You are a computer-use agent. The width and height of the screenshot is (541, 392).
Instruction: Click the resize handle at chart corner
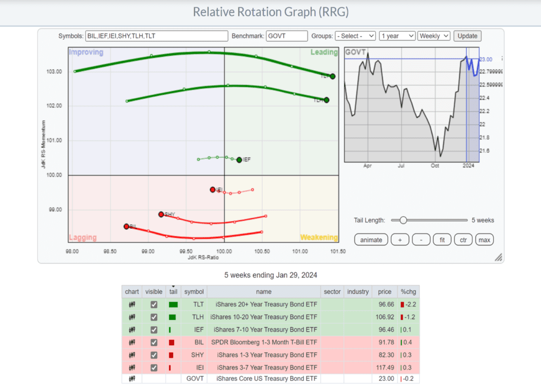click(498, 257)
